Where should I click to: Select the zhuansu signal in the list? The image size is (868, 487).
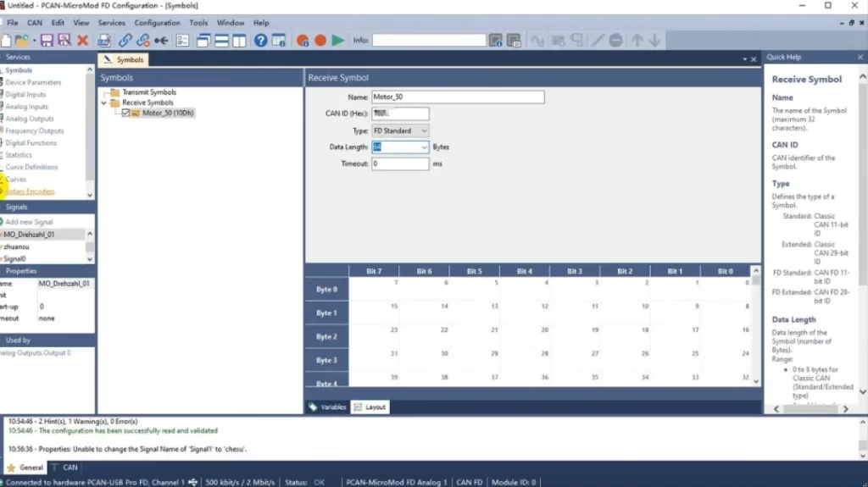pyautogui.click(x=17, y=246)
